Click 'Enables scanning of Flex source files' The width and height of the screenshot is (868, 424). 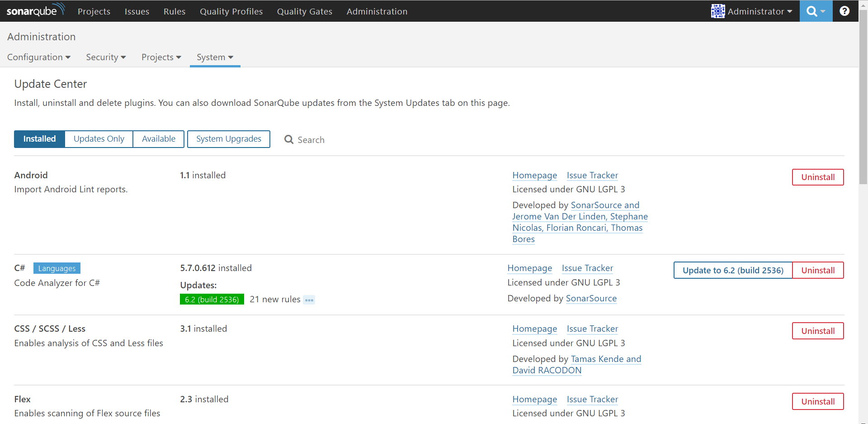(x=87, y=413)
